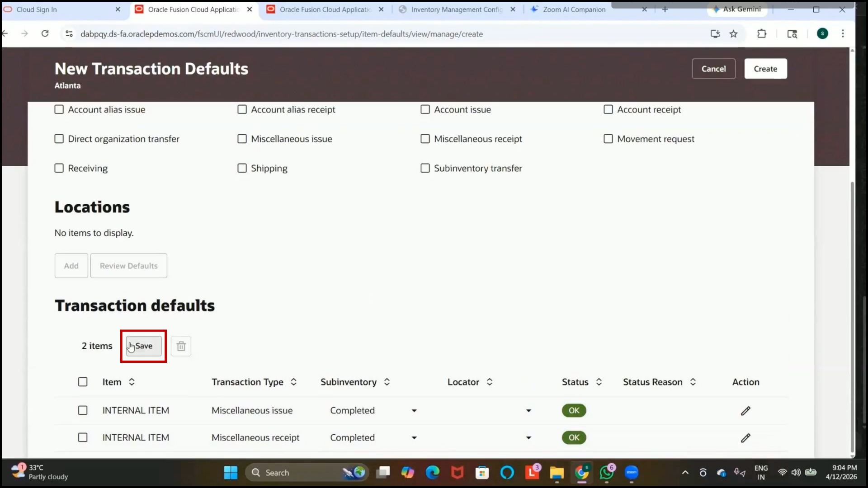The width and height of the screenshot is (868, 488).
Task: Sort by Transaction Type column
Action: coord(293,382)
